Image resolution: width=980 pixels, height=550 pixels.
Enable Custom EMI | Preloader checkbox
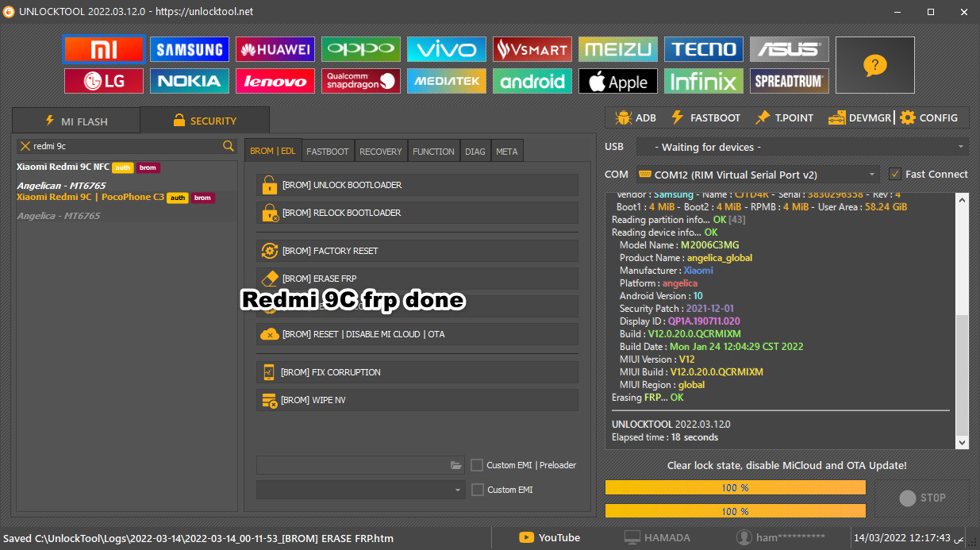tap(477, 465)
